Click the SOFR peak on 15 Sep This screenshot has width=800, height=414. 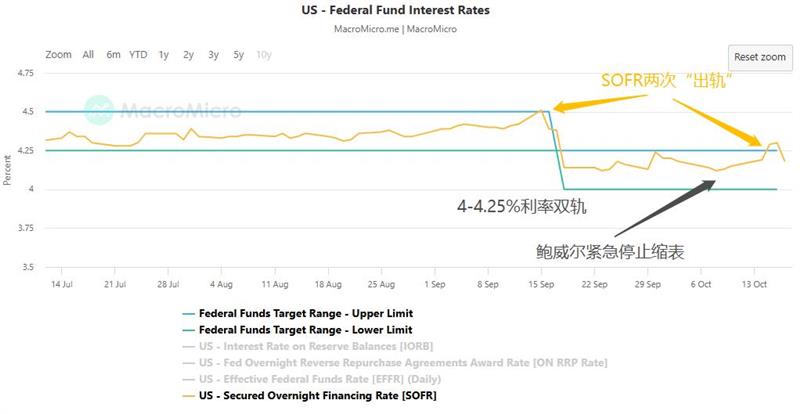(x=541, y=110)
